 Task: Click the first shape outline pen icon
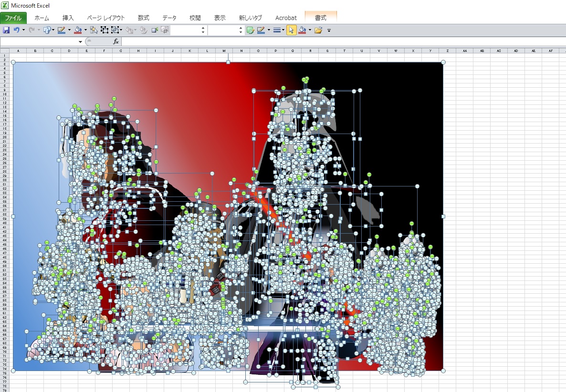(x=62, y=31)
